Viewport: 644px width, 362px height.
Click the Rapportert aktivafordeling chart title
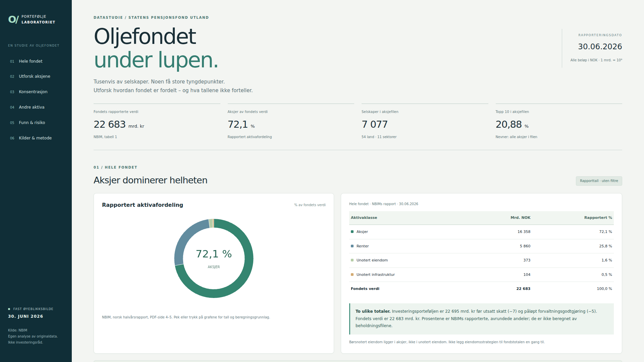coord(143,205)
